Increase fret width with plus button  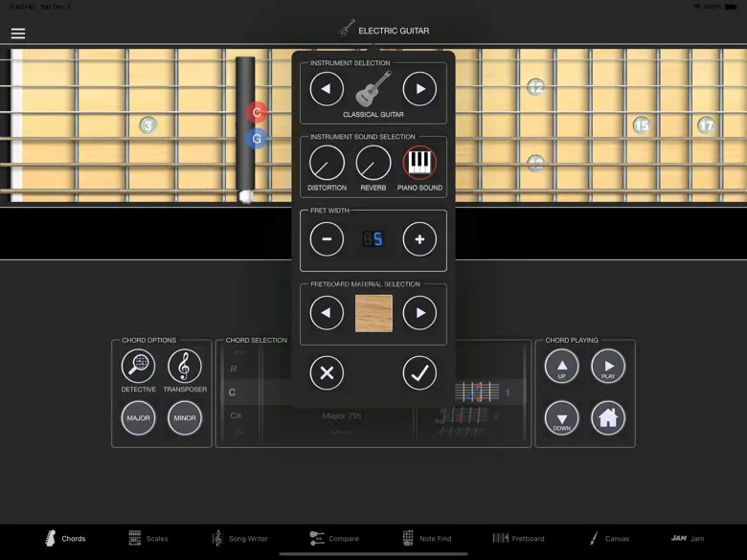click(x=419, y=239)
